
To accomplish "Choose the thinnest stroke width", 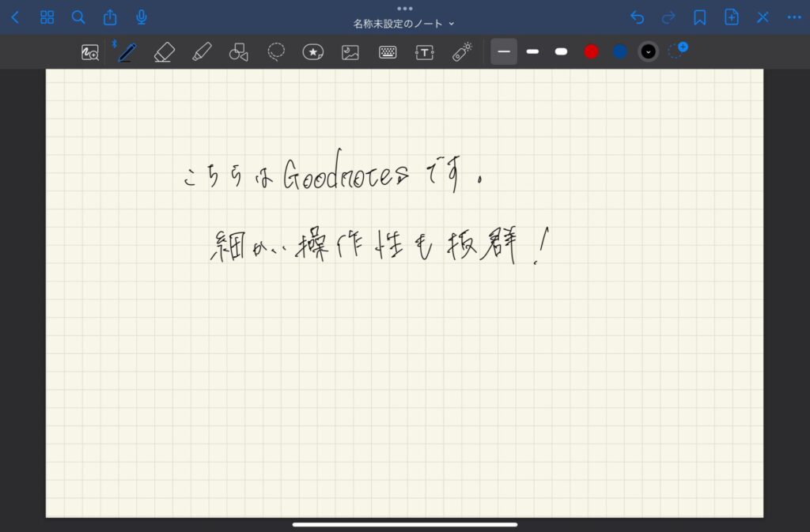I will pos(504,51).
